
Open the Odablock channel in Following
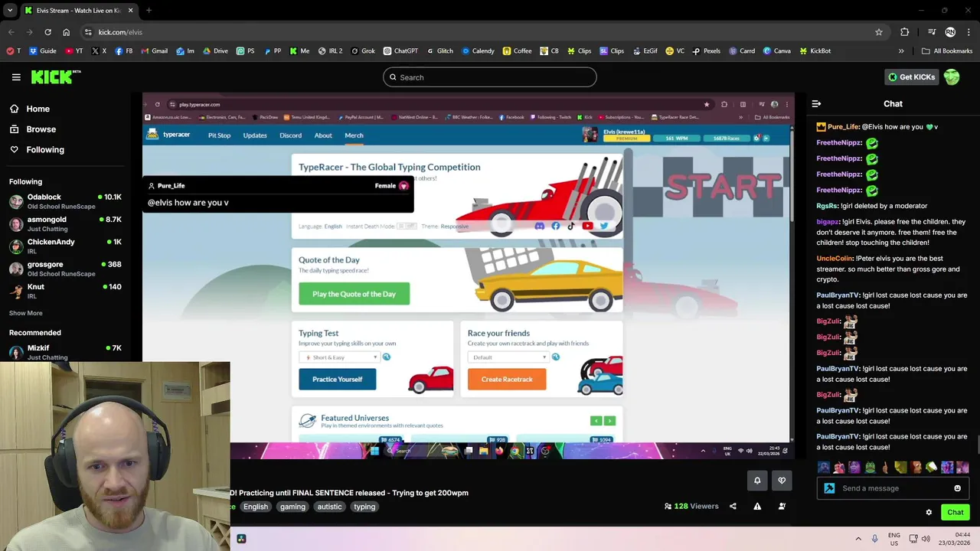coord(65,201)
